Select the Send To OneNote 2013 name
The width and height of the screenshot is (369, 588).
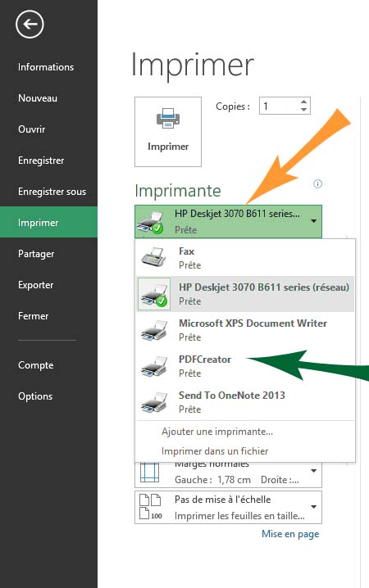(x=231, y=396)
